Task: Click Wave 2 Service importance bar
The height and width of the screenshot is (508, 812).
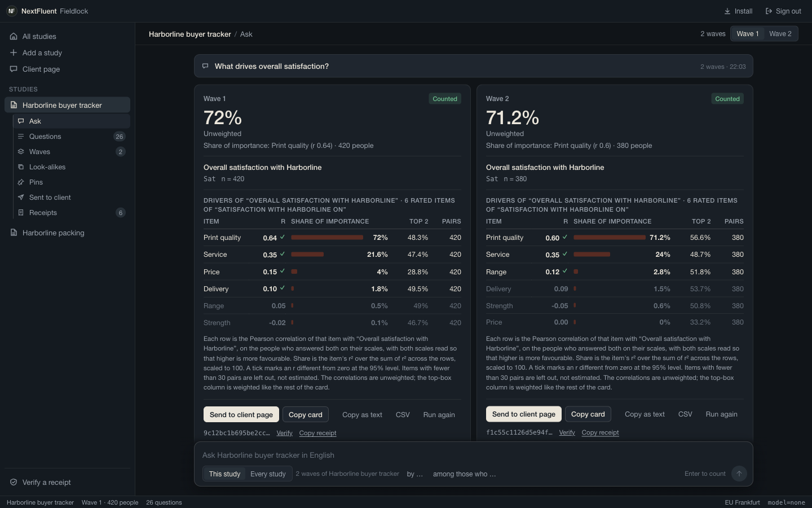Action: (592, 255)
